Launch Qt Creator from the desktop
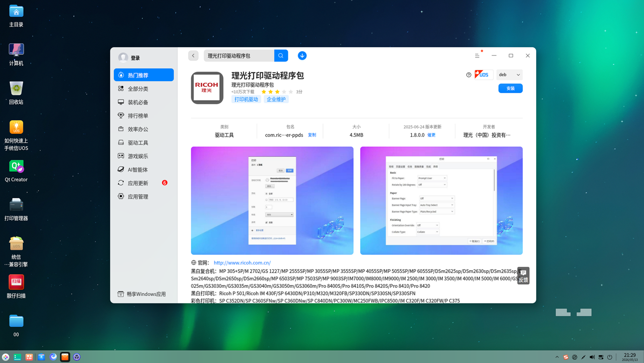Image resolution: width=644 pixels, height=363 pixels. point(16,171)
